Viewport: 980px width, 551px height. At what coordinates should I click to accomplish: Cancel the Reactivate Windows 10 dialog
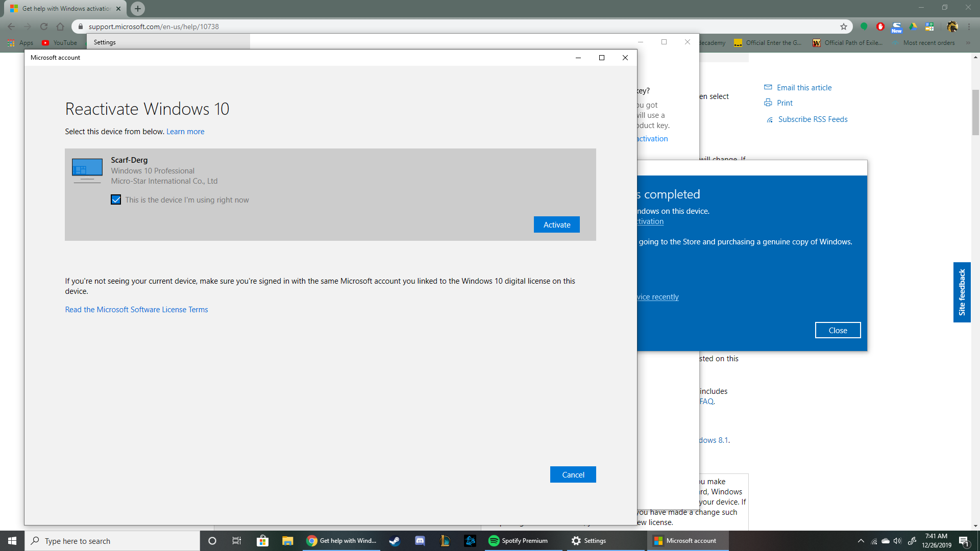pyautogui.click(x=573, y=474)
